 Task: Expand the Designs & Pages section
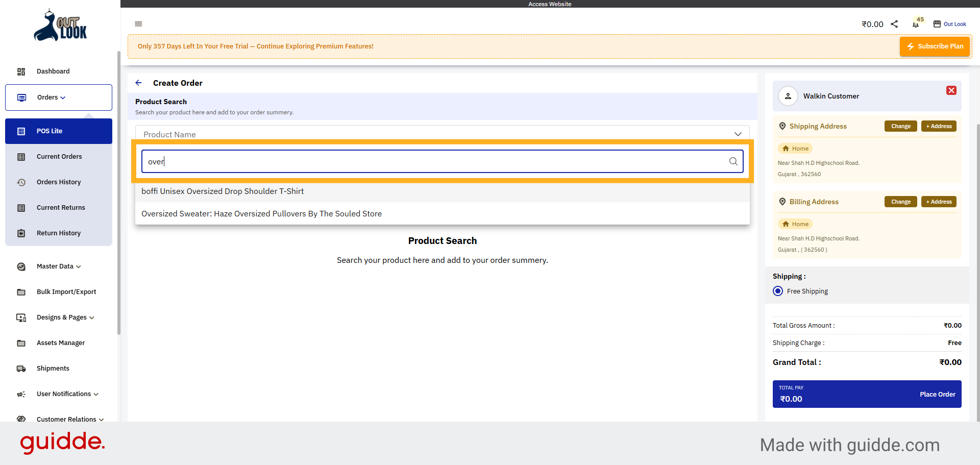[x=61, y=317]
